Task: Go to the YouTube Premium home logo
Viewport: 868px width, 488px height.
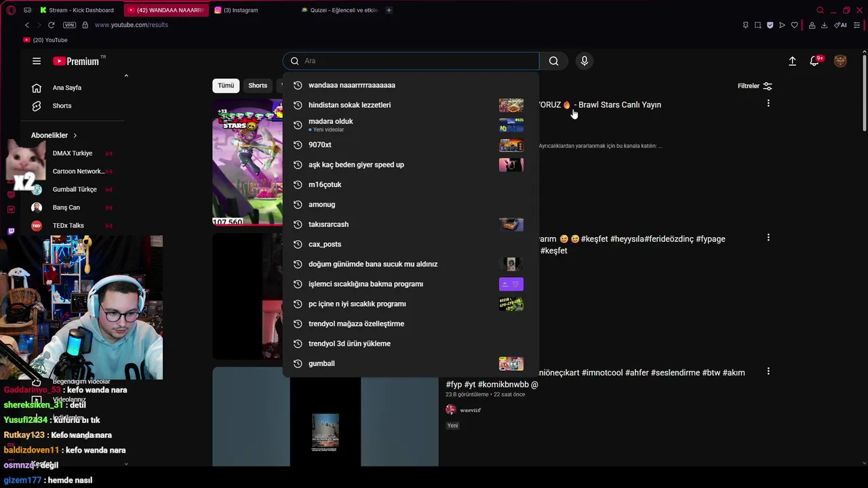Action: (x=76, y=61)
